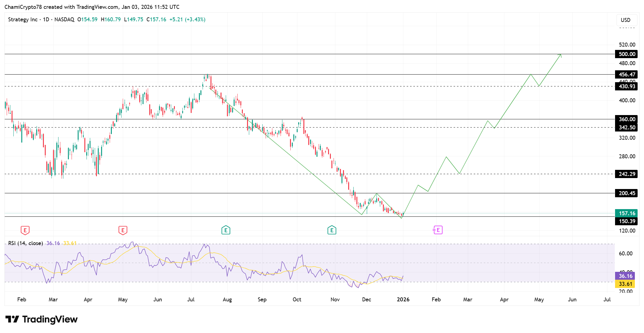Click the green earnings icon below August
This screenshot has height=333, width=644.
pos(225,230)
